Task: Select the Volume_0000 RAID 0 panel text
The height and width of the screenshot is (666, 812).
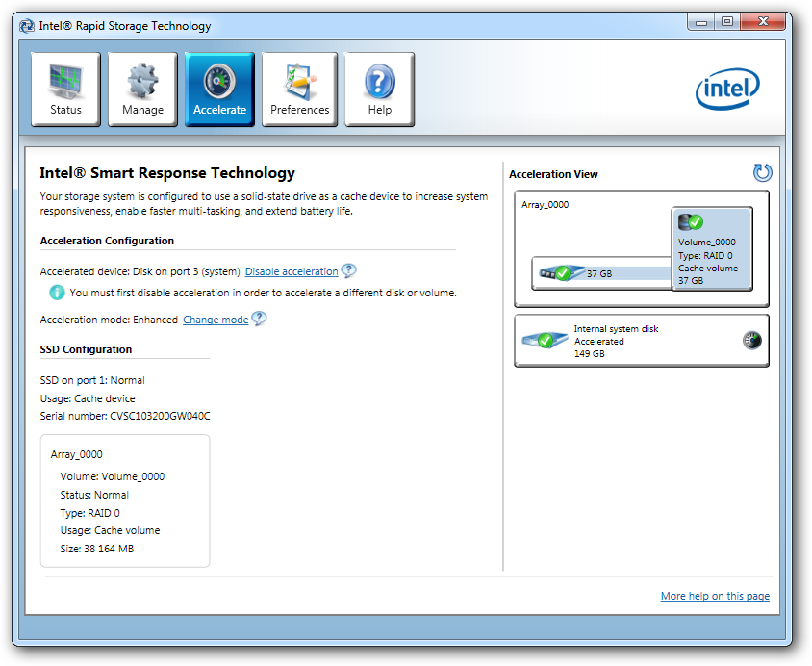Action: [708, 262]
